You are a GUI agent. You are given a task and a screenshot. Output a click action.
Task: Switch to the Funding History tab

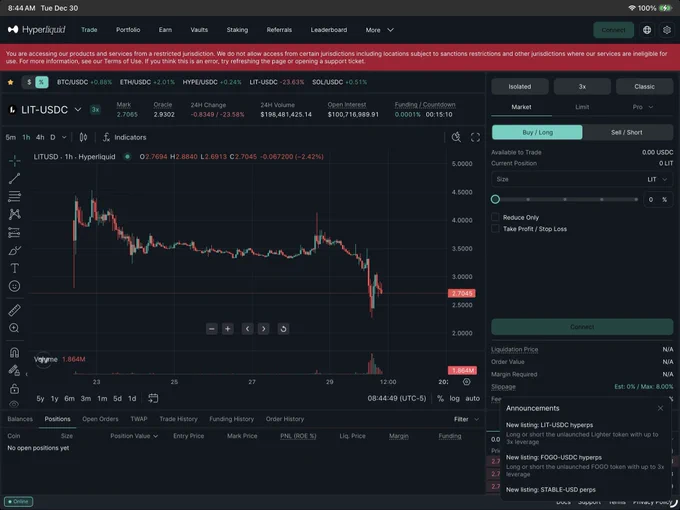232,419
